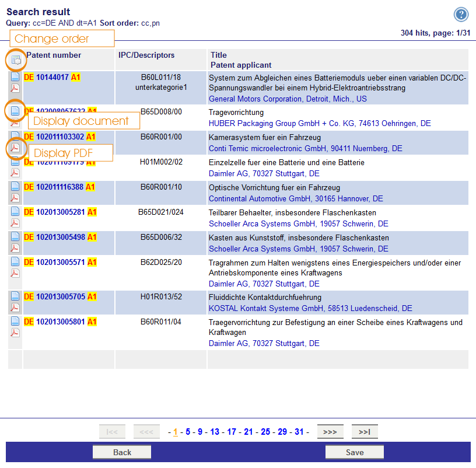The height and width of the screenshot is (468, 476).
Task: Click the title Tragevorrichtung
Action: coord(236,113)
